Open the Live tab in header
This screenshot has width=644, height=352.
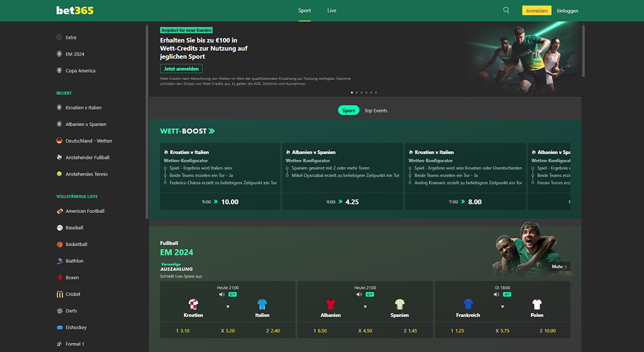[x=332, y=11]
